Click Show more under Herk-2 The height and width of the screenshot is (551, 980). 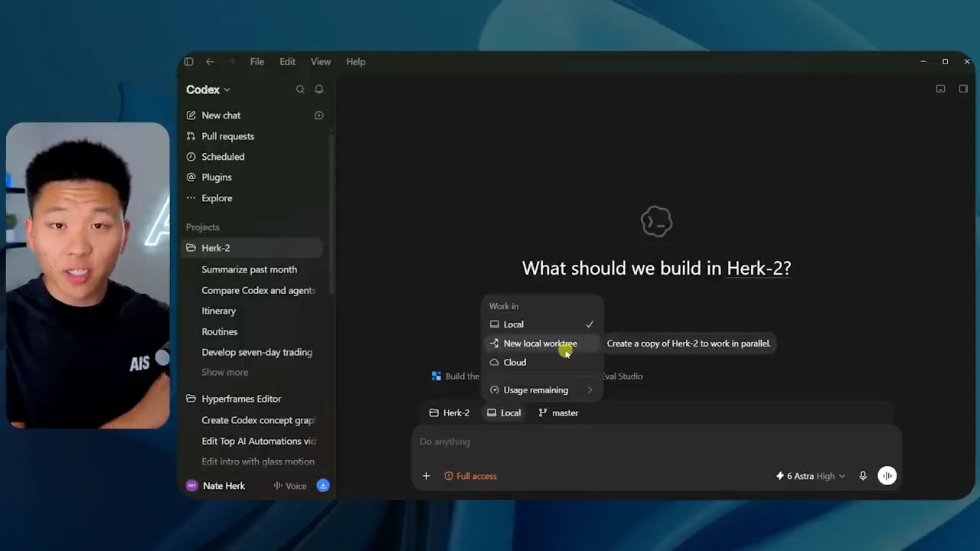[x=225, y=373]
